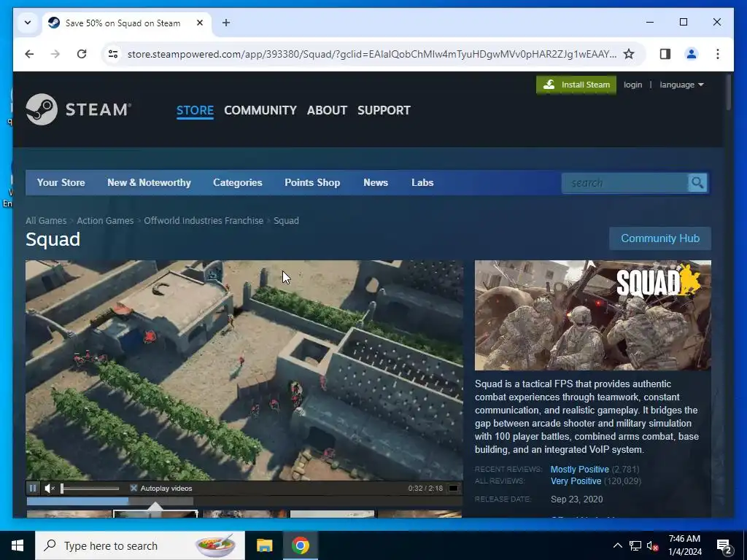Viewport: 747px width, 560px height.
Task: Show hidden system tray icons
Action: coord(617,545)
